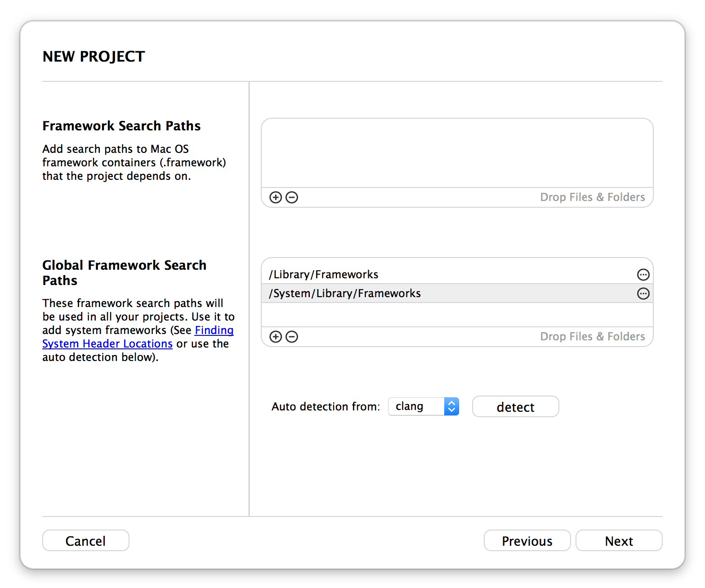Image resolution: width=705 pixels, height=588 pixels.
Task: Open Finding System Header Locations link
Action: (x=138, y=337)
